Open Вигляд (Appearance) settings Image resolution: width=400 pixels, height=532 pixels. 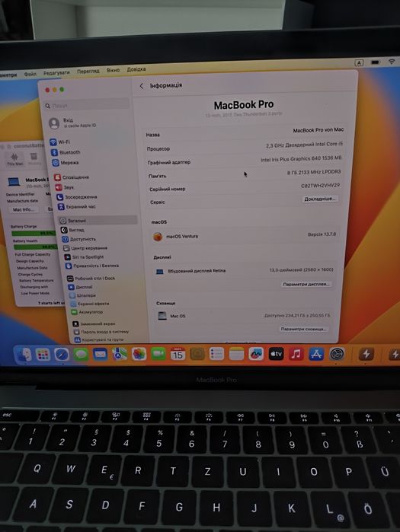(x=72, y=230)
